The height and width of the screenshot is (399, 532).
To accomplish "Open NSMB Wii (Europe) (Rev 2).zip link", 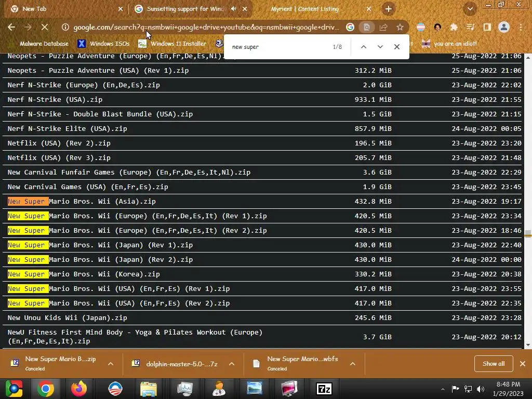I will click(x=137, y=231).
